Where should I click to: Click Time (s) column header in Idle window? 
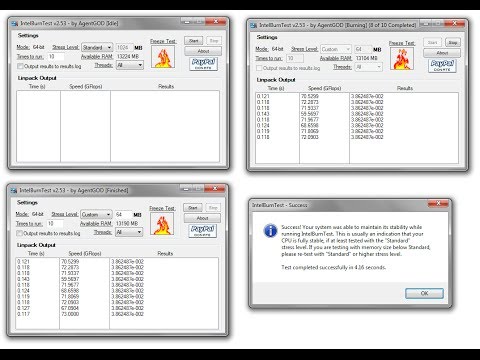pyautogui.click(x=37, y=86)
